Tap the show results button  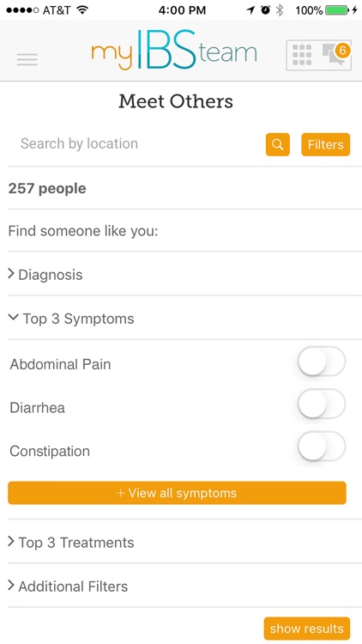point(306,629)
